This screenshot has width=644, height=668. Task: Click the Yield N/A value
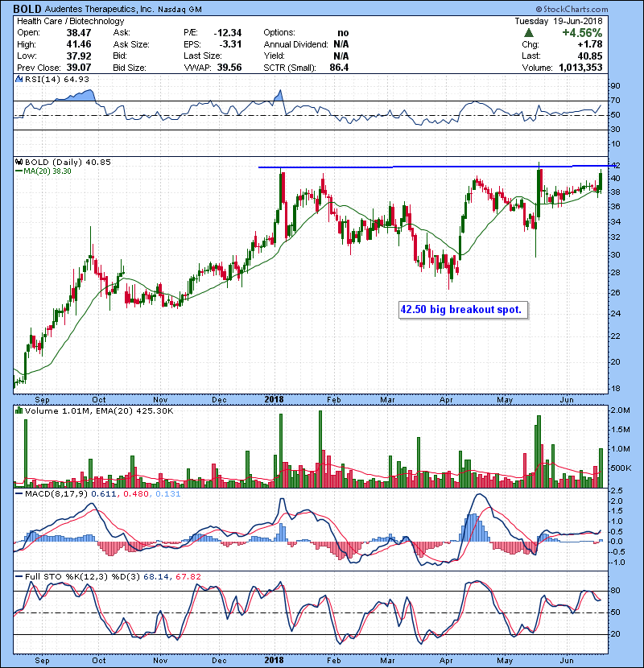pos(341,56)
